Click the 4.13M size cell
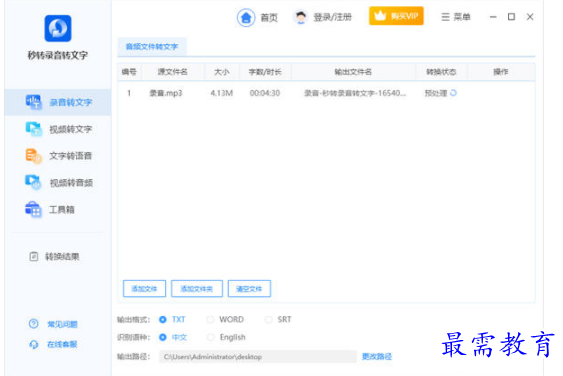Viewport: 563px width, 376px height. (222, 93)
